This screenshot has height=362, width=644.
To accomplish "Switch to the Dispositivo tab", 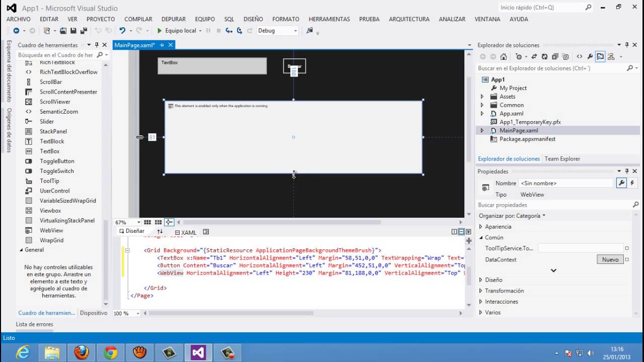I will 94,313.
